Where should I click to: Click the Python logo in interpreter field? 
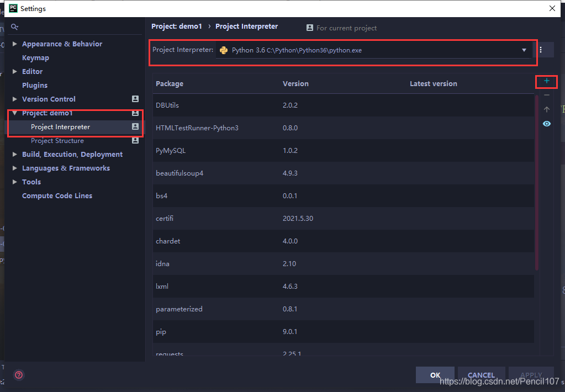[x=224, y=50]
